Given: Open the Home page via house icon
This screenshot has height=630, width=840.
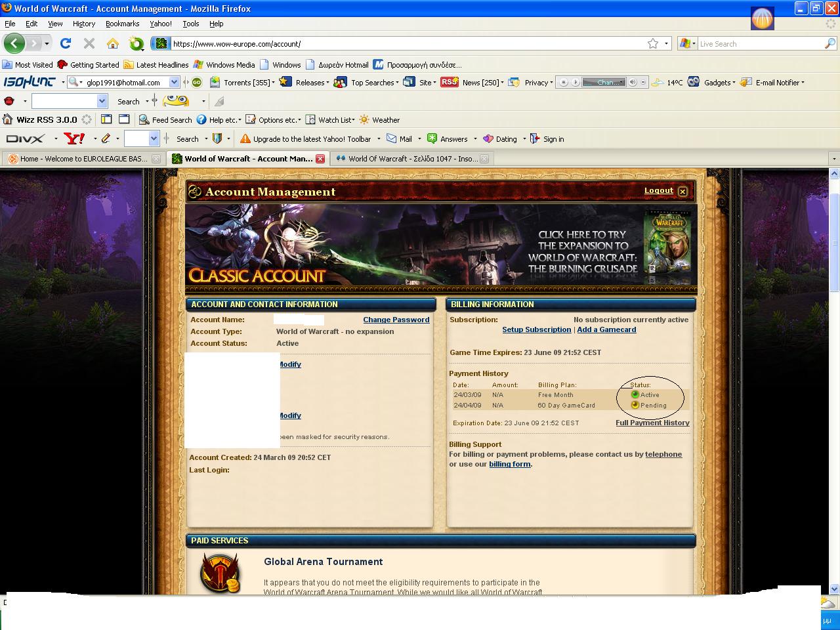Looking at the screenshot, I should (113, 43).
